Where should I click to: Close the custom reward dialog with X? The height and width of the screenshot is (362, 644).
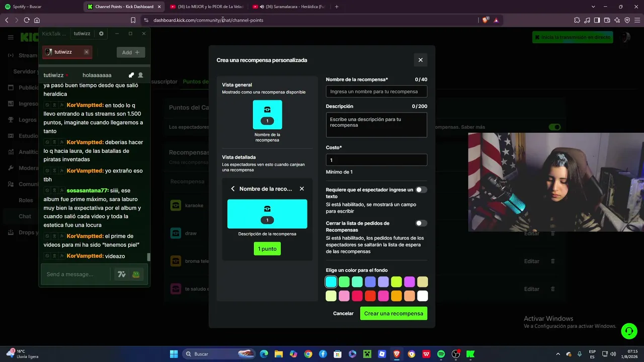coord(421,60)
